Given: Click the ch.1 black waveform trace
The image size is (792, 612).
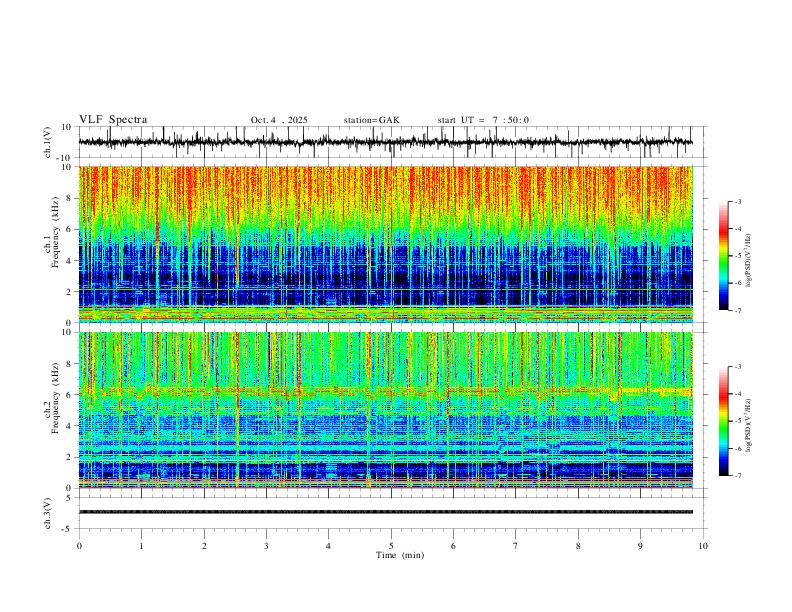Looking at the screenshot, I should pyautogui.click(x=385, y=142).
